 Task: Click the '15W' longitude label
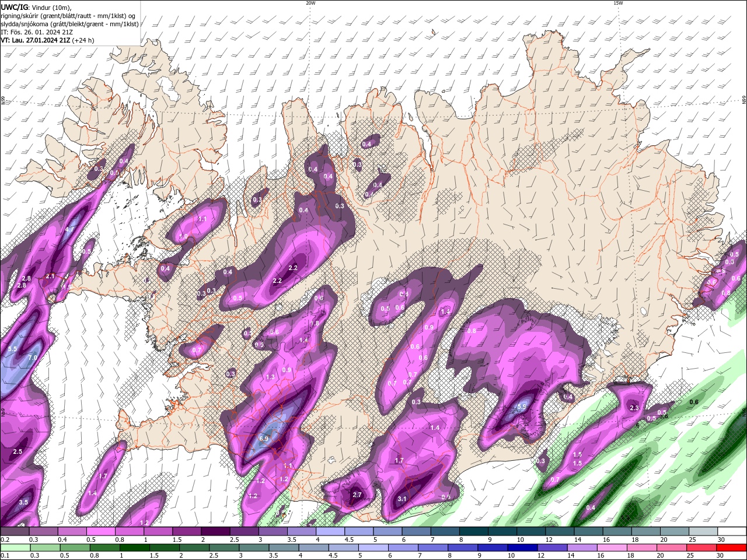[618, 3]
